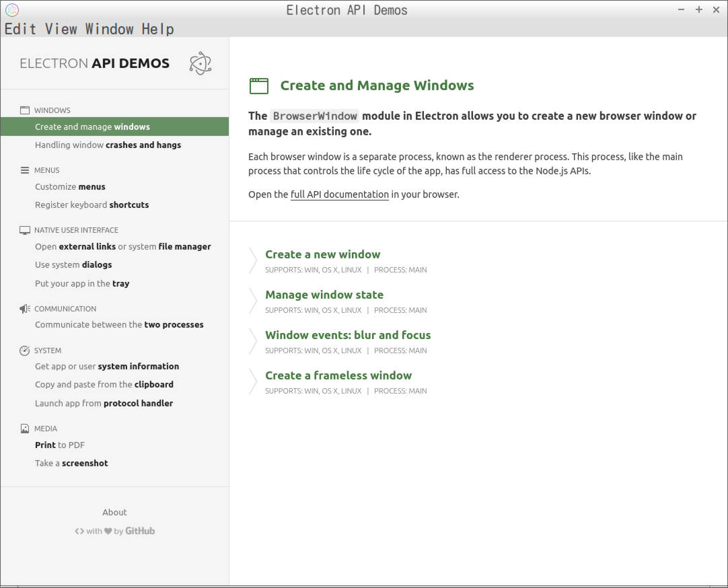Click the Windows section icon in sidebar
This screenshot has width=728, height=588.
[x=25, y=110]
